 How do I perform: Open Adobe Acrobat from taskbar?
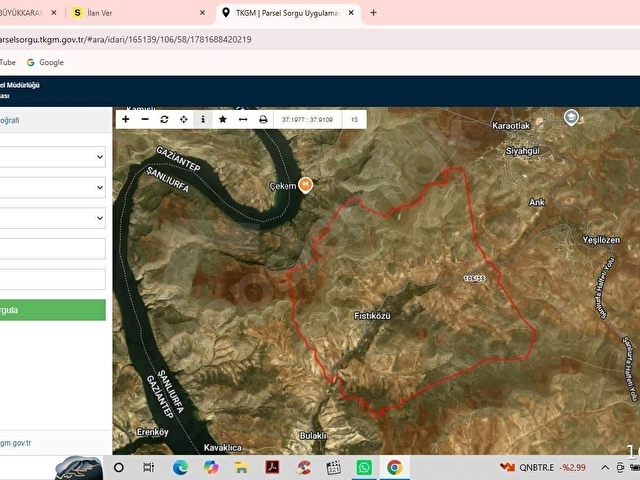(272, 467)
